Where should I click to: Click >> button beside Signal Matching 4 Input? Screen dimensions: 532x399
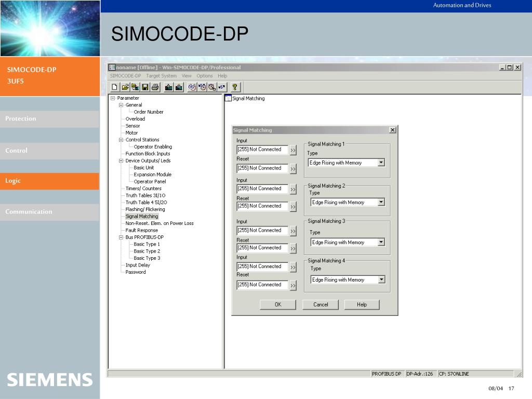[293, 267]
